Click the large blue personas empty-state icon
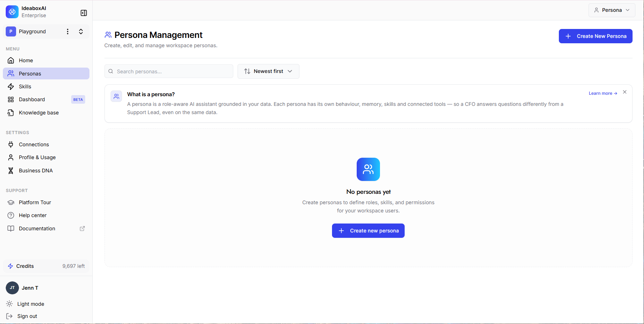The width and height of the screenshot is (644, 324). tap(368, 169)
